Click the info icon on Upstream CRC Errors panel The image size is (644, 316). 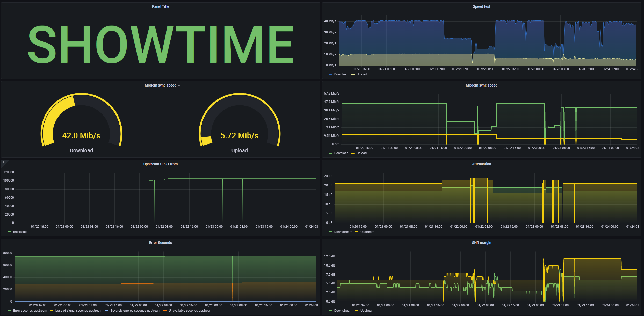pos(3,162)
